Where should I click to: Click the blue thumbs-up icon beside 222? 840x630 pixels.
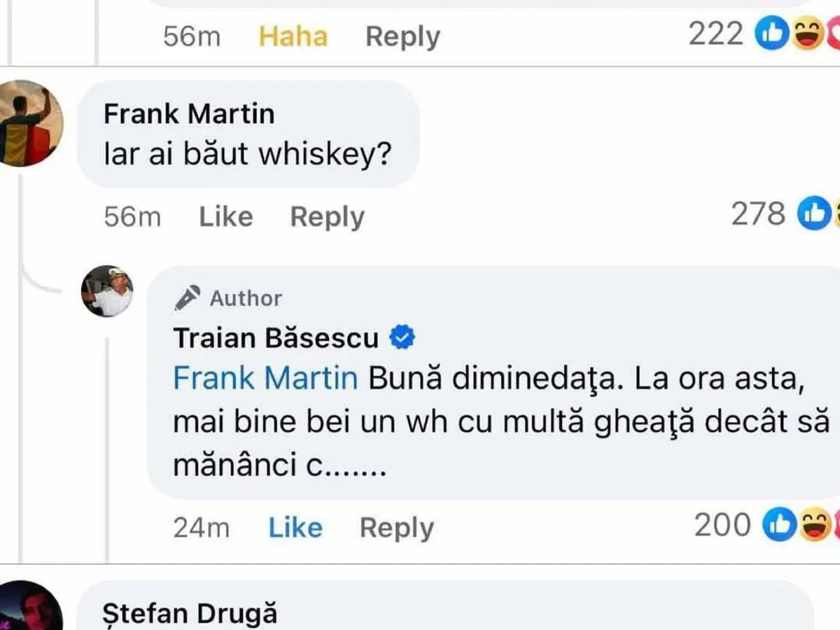pyautogui.click(x=772, y=35)
